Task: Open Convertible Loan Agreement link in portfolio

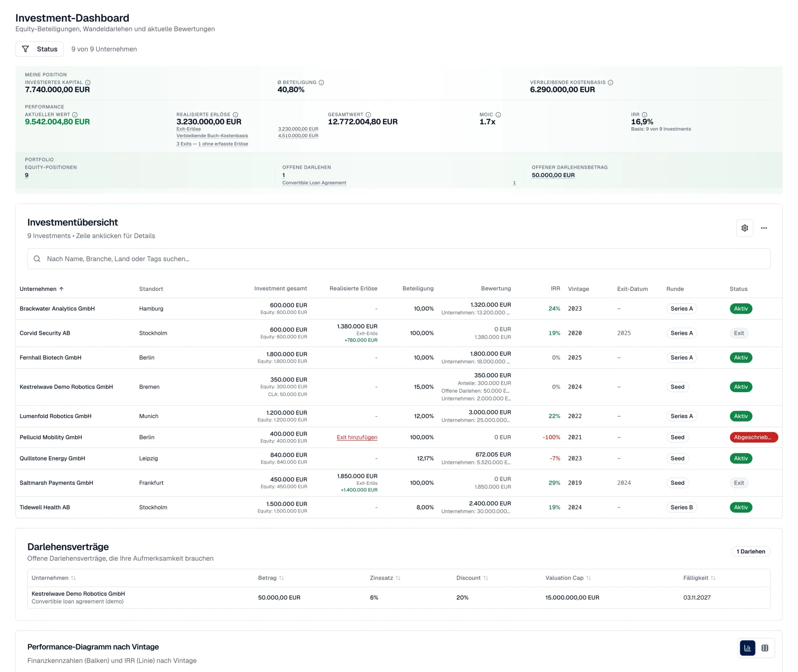Action: 314,183
